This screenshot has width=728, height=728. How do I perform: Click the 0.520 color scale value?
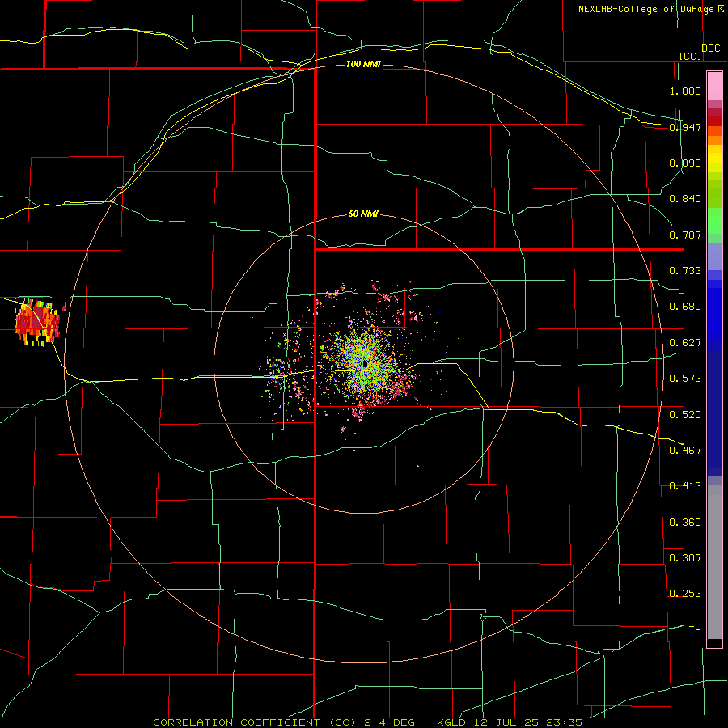tap(685, 415)
